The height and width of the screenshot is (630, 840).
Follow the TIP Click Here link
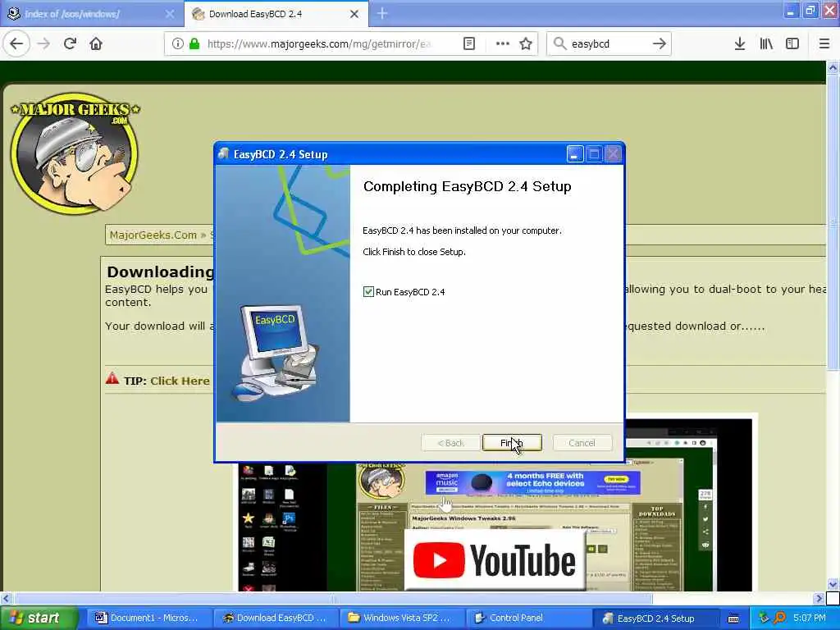180,381
